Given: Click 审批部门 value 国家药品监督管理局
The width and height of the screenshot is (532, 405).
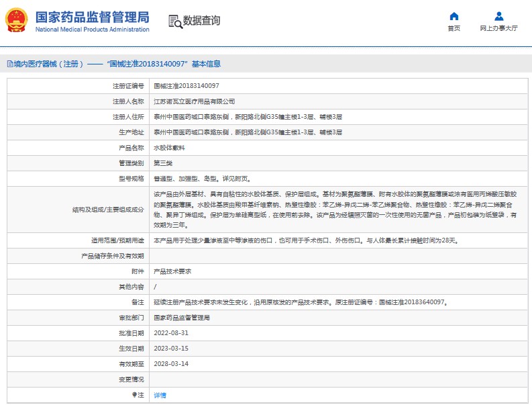Looking at the screenshot, I should [182, 318].
